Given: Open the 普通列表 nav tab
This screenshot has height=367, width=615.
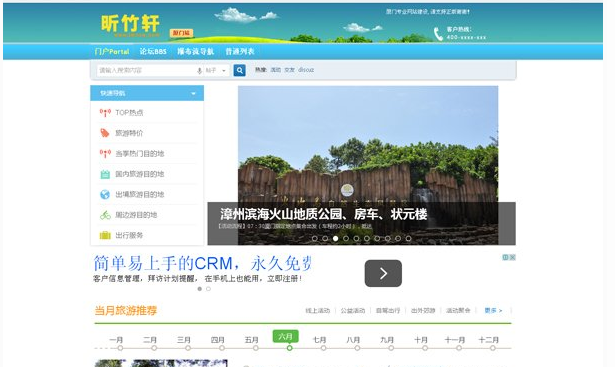Looking at the screenshot, I should tap(240, 51).
